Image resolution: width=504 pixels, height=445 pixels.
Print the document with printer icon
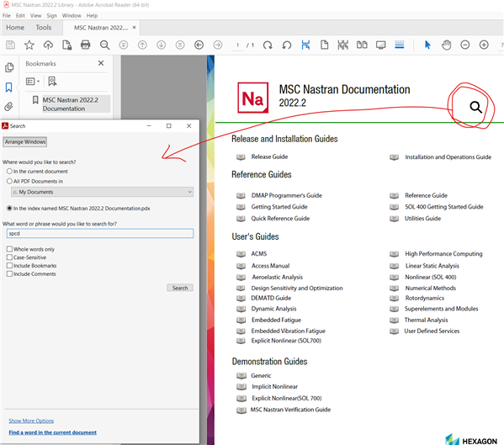(86, 45)
